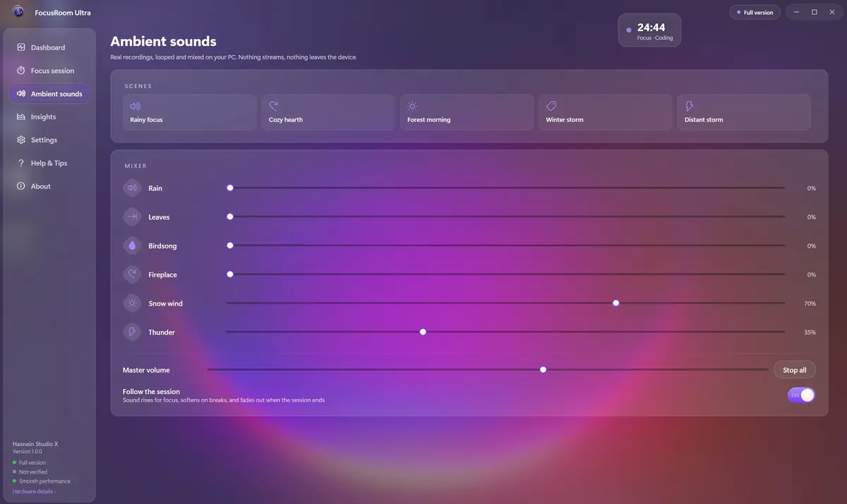Click the 'Hasnein Studio X' text
Viewport: 847px width, 504px height.
tap(35, 443)
